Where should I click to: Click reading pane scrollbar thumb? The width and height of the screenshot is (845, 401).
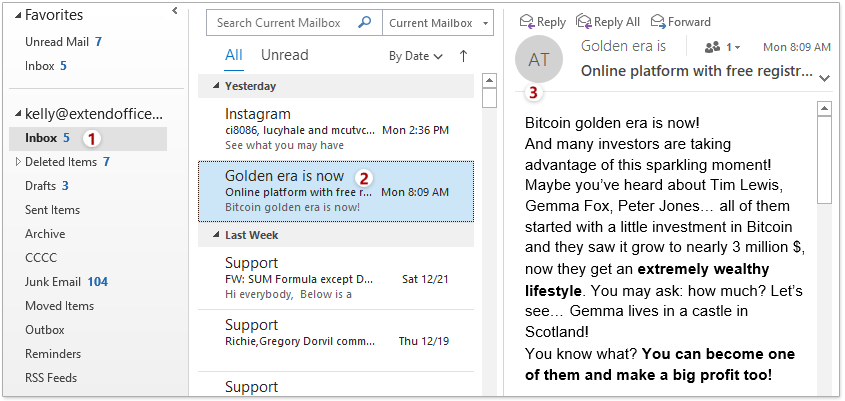[x=825, y=160]
